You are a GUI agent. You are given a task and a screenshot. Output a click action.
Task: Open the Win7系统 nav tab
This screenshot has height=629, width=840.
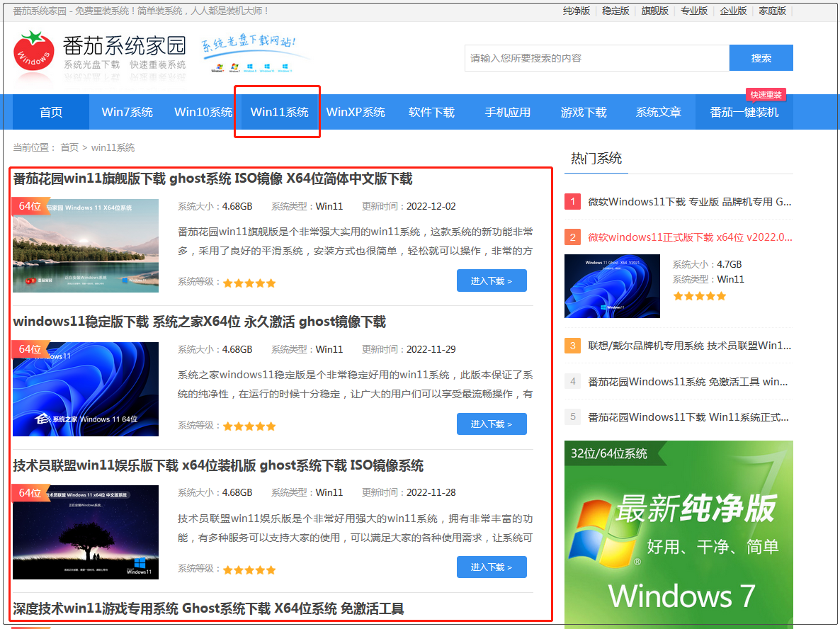point(127,112)
